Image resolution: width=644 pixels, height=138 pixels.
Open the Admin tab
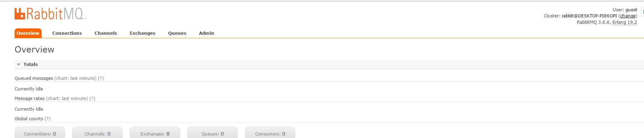pos(206,33)
